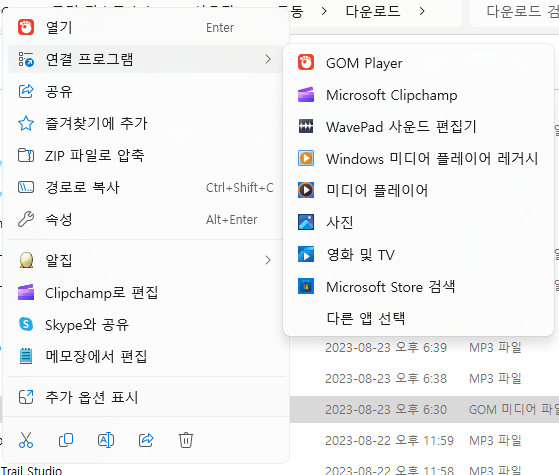This screenshot has height=475, width=559.
Task: Open with WavePad 사운드 편집기
Action: (x=401, y=127)
